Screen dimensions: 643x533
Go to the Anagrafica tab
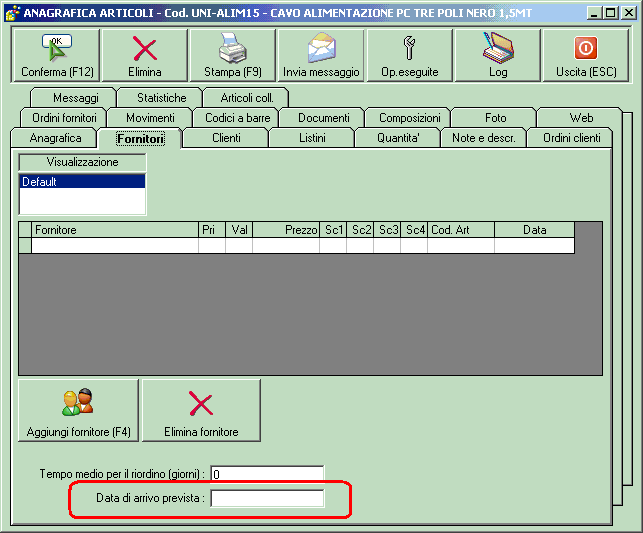[x=55, y=138]
